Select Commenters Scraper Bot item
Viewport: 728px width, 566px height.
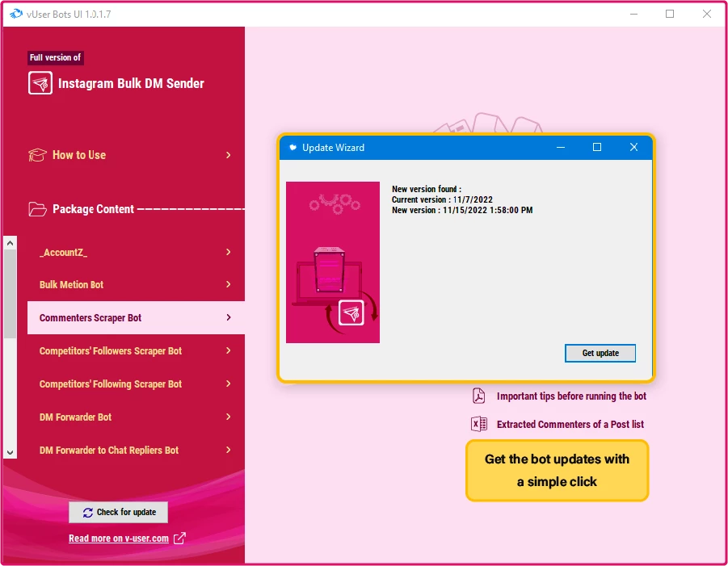click(x=136, y=317)
